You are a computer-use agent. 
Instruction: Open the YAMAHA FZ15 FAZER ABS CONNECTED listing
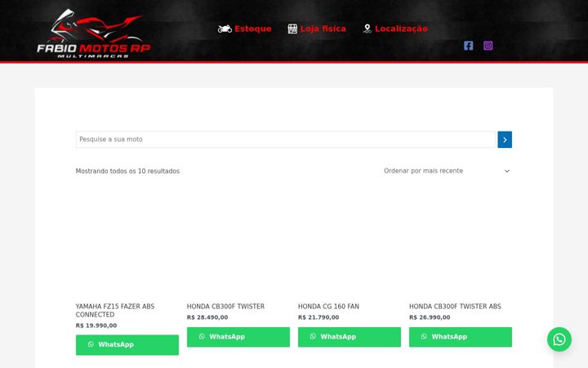[x=115, y=311]
